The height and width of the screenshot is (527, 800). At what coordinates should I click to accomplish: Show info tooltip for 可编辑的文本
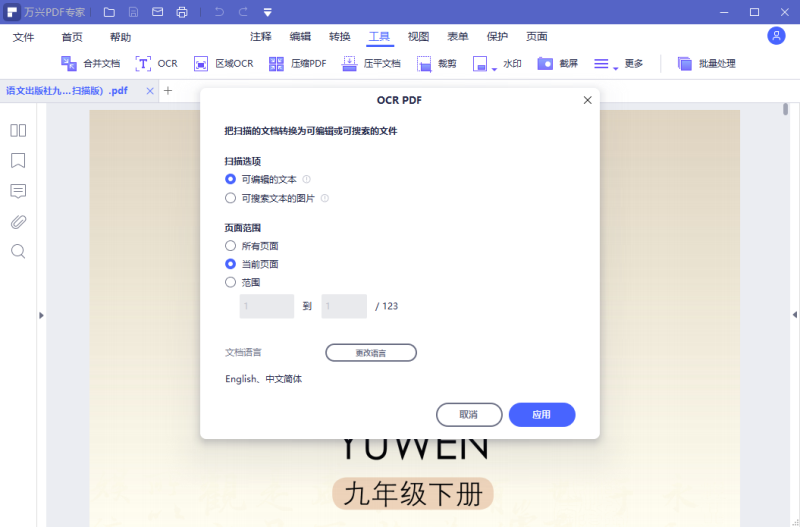pos(307,179)
